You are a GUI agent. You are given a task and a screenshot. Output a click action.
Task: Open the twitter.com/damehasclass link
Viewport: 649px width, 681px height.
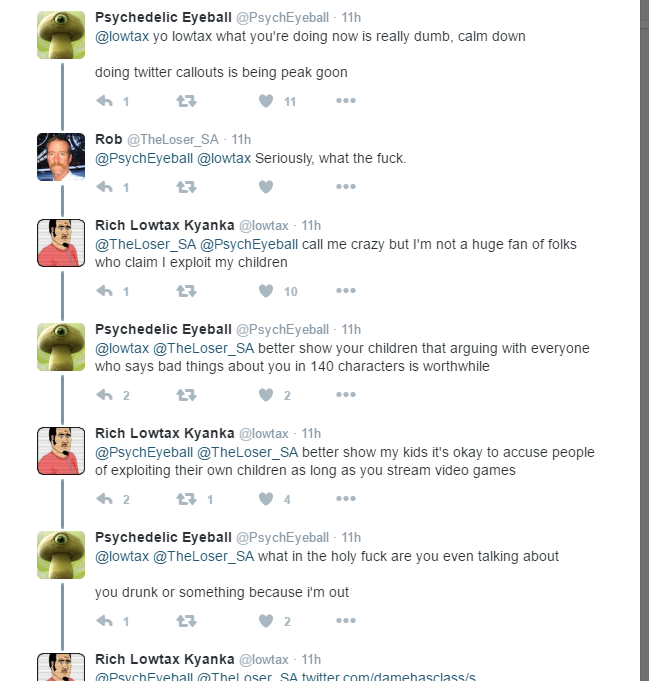tap(388, 677)
